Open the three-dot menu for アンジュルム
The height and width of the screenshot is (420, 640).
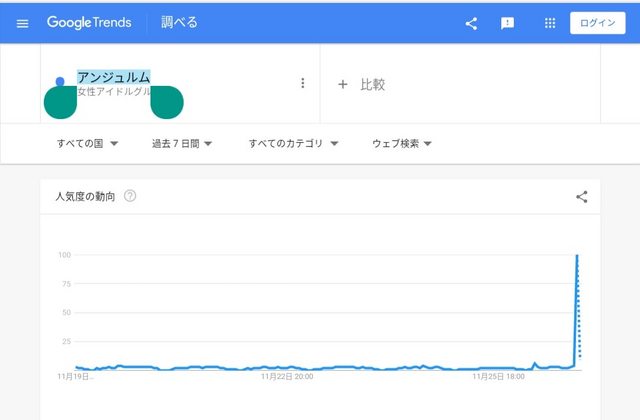tap(302, 83)
